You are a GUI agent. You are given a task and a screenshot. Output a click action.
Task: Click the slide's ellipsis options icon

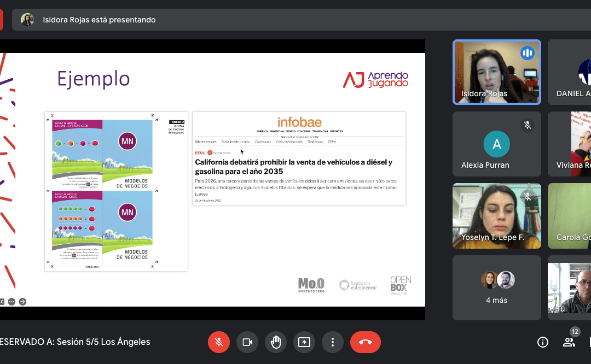click(11, 302)
